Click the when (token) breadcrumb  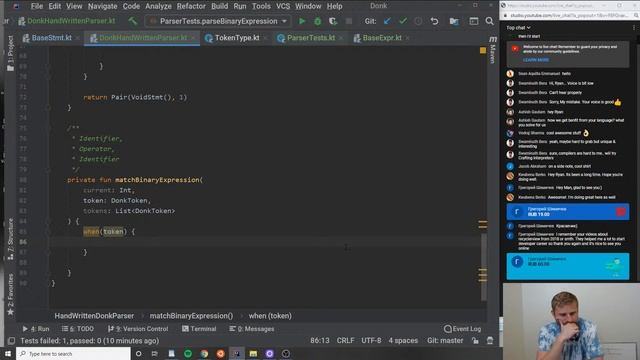270,316
